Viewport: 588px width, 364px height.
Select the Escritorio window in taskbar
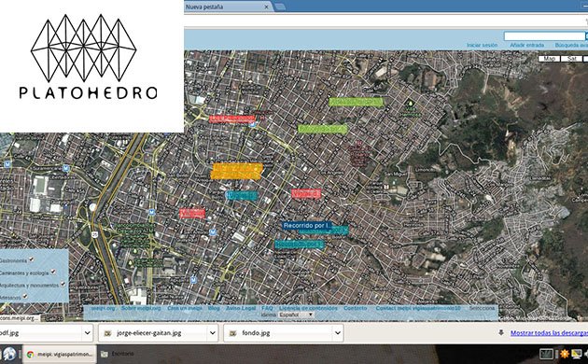tap(119, 355)
